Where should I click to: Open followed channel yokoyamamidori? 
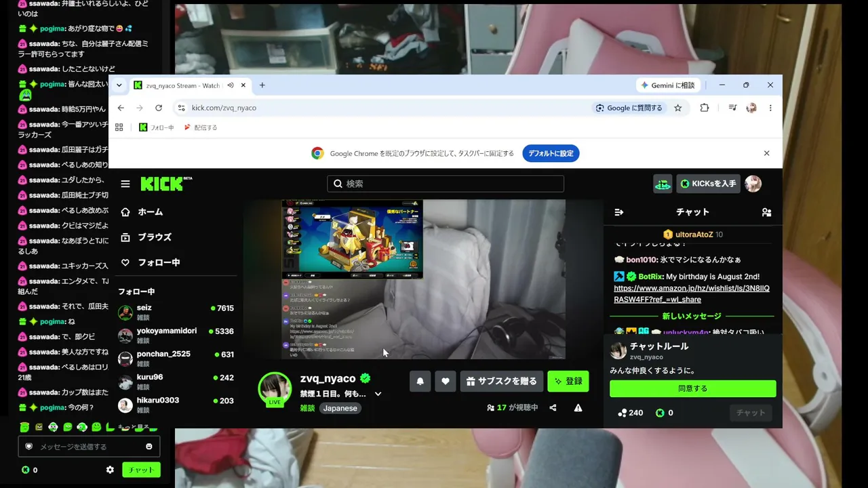[176, 335]
